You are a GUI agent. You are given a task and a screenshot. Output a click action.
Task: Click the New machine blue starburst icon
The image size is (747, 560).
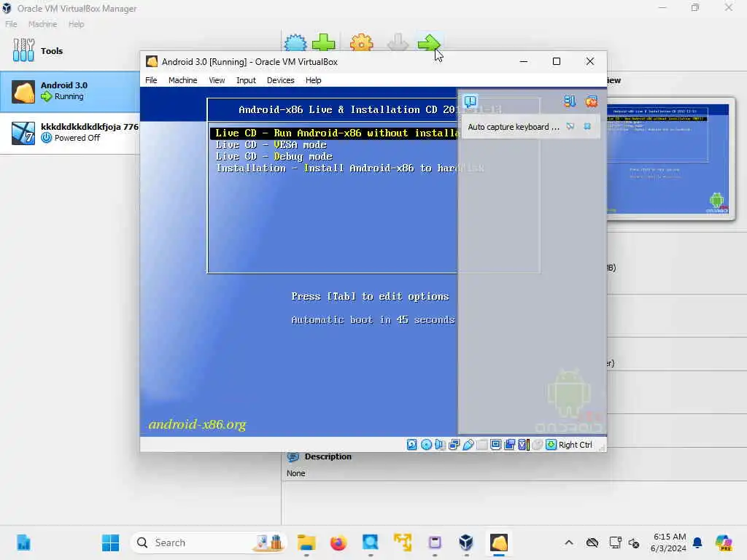click(x=295, y=42)
